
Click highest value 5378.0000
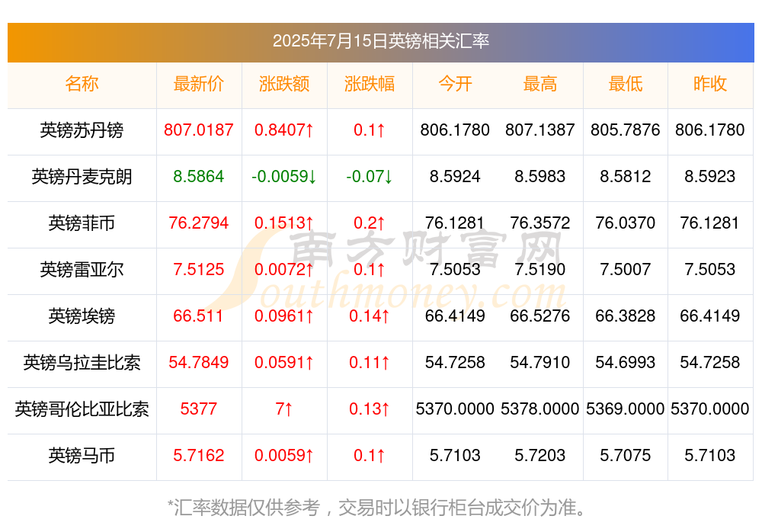[540, 409]
